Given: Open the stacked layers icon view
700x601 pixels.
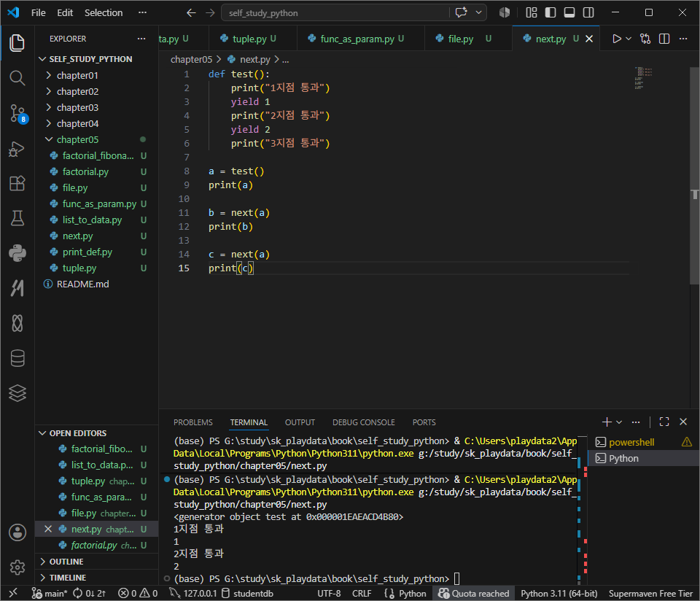Looking at the screenshot, I should [x=17, y=393].
